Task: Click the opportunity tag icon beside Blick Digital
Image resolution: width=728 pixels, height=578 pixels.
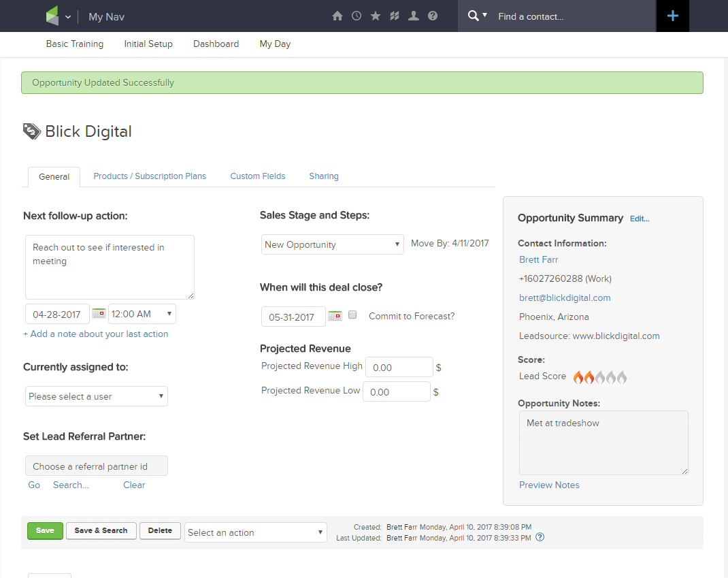Action: click(31, 131)
